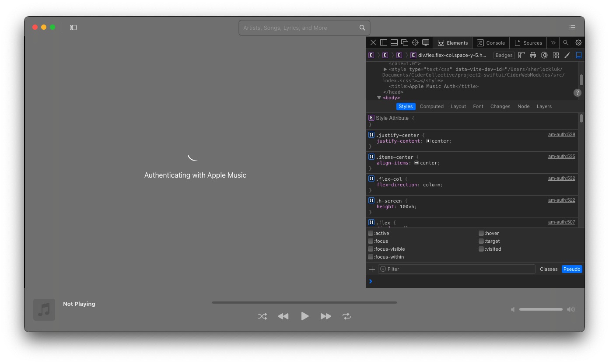The width and height of the screenshot is (609, 364).
Task: Open the Changes tab
Action: [500, 106]
